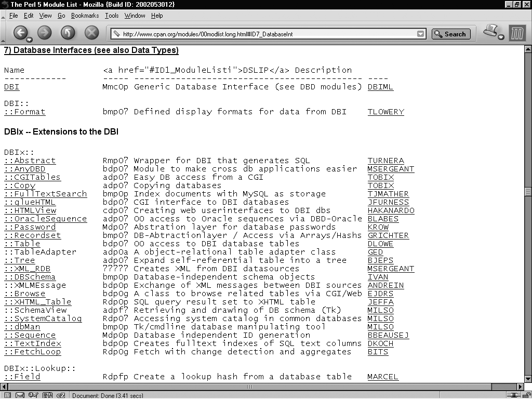Open the ::Recordset module link
This screenshot has width=532, height=399.
click(x=33, y=235)
